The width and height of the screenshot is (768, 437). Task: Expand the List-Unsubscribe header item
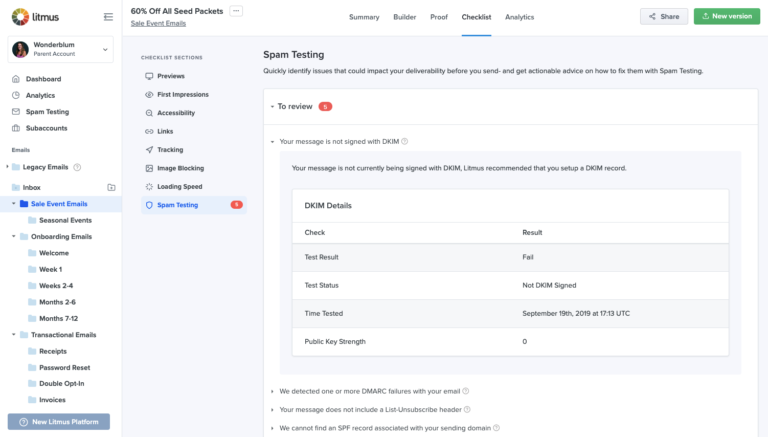tap(272, 410)
